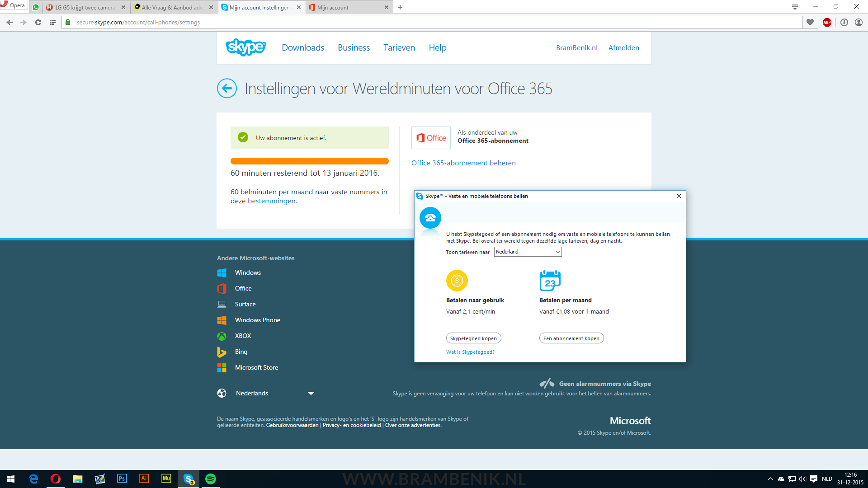The image size is (868, 488).
Task: Click the browser downloads arrow icon
Action: 844,22
